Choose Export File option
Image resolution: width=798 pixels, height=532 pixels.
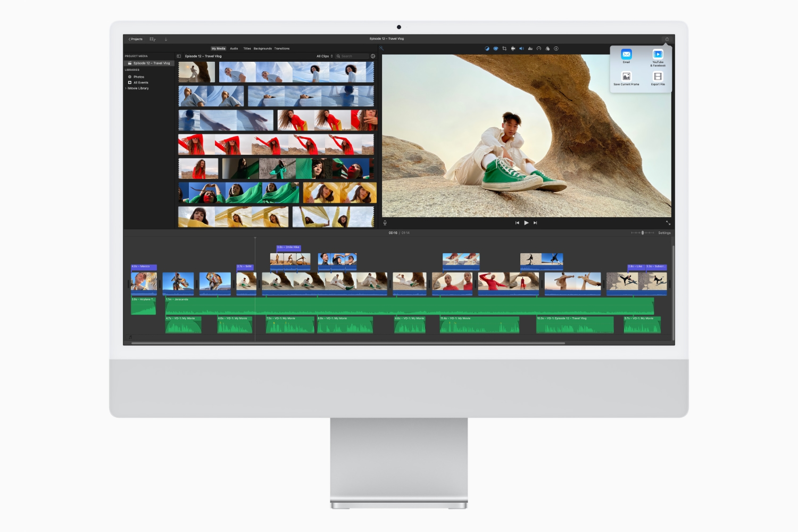[x=658, y=79]
